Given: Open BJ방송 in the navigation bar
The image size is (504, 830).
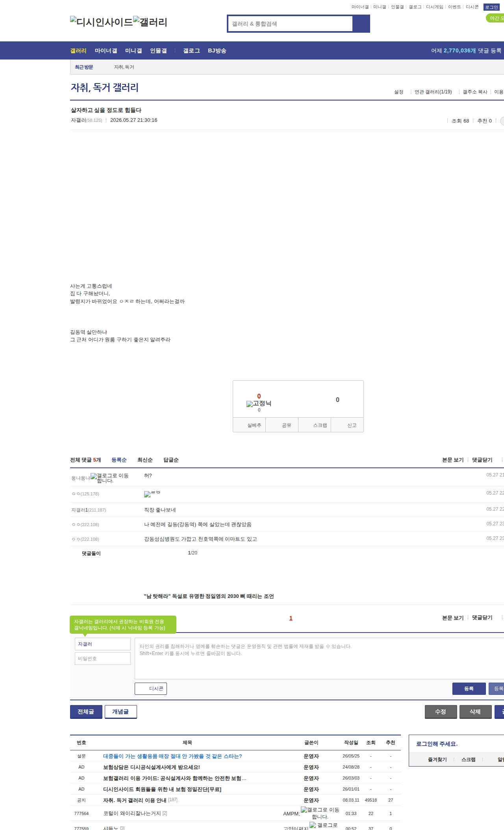Looking at the screenshot, I should pos(217,50).
